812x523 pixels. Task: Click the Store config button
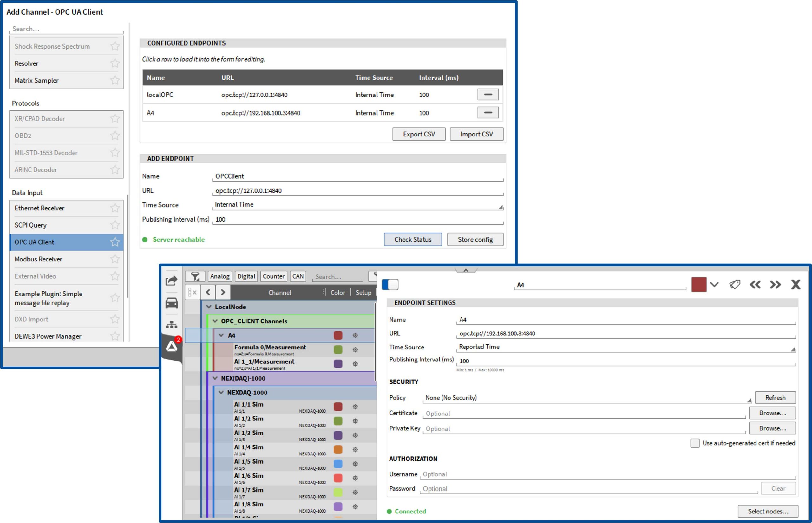point(475,239)
